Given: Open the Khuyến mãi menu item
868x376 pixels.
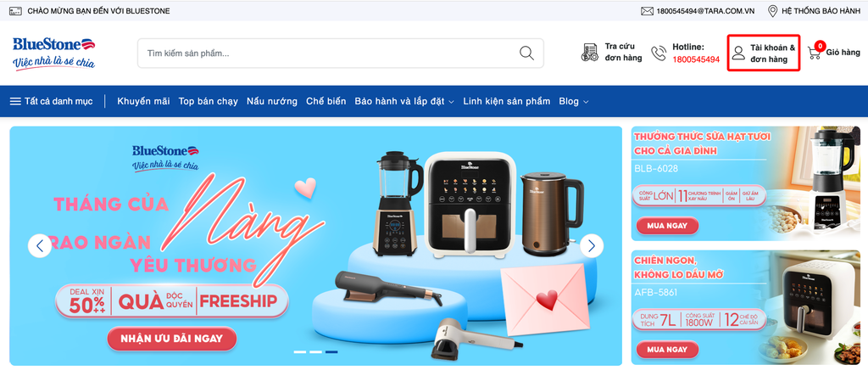Looking at the screenshot, I should (143, 101).
